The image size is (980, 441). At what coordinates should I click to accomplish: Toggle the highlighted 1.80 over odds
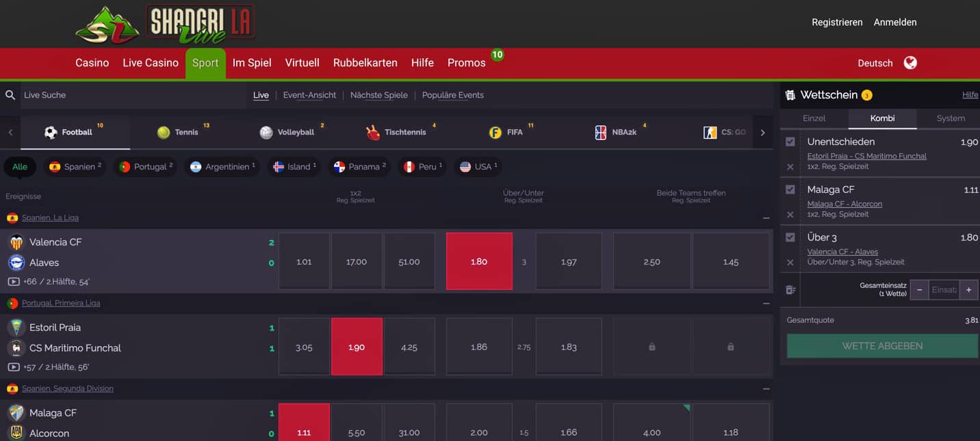[479, 261]
